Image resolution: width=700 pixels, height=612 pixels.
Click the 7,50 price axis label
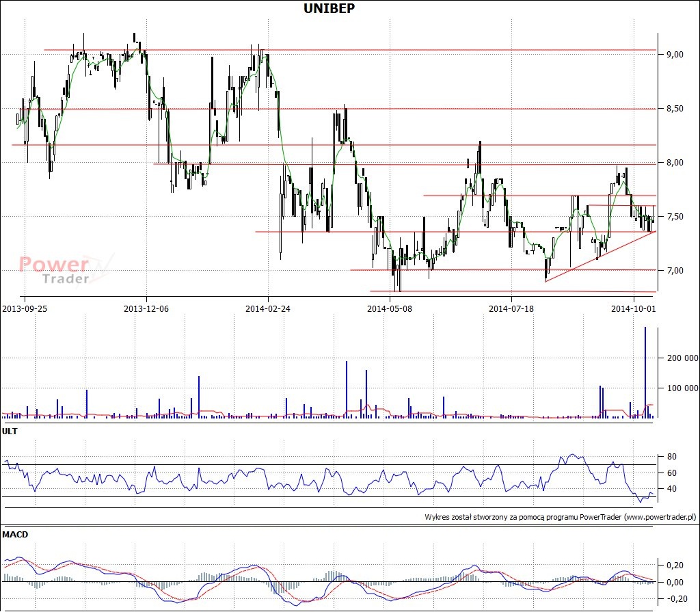[675, 217]
